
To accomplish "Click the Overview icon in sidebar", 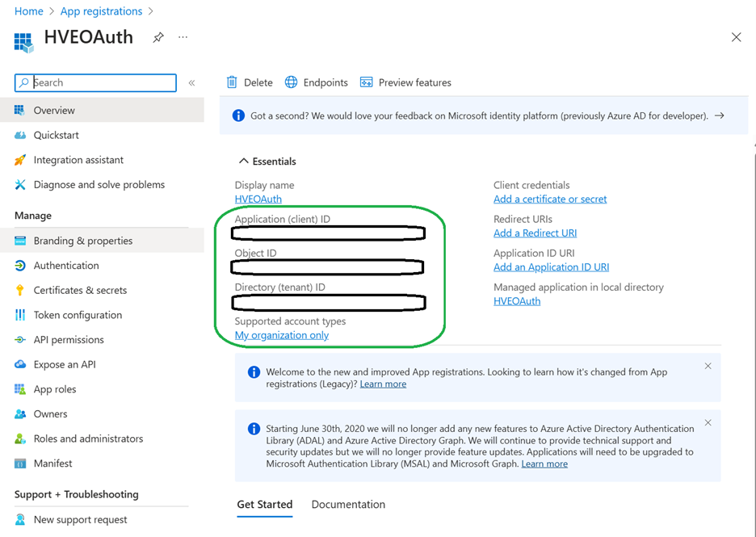I will click(x=19, y=111).
